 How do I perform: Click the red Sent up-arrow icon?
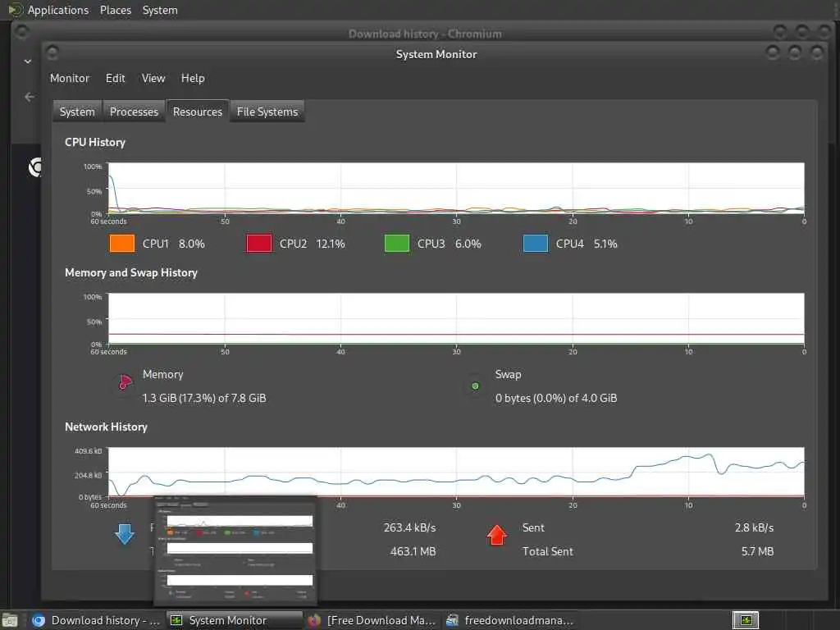(x=497, y=535)
